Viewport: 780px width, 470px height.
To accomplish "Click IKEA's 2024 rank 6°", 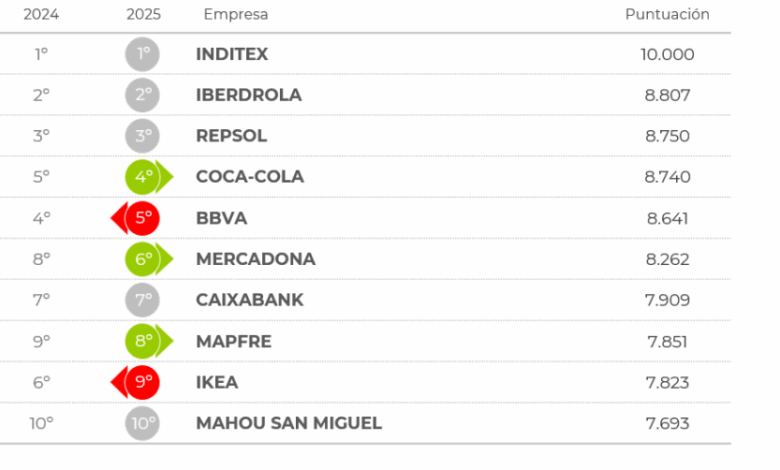I will (x=41, y=382).
